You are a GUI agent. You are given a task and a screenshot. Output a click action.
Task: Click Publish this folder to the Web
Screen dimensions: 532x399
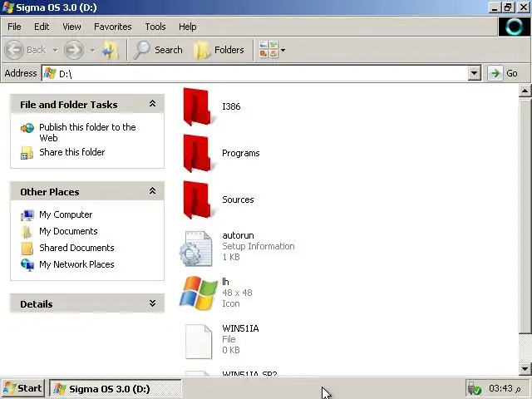[87, 132]
